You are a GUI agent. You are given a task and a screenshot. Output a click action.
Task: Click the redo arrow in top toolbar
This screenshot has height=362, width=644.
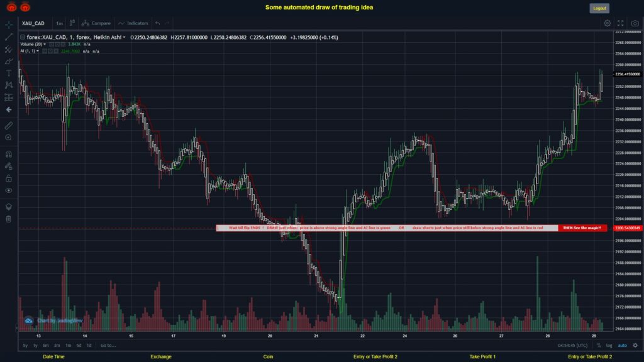point(167,23)
